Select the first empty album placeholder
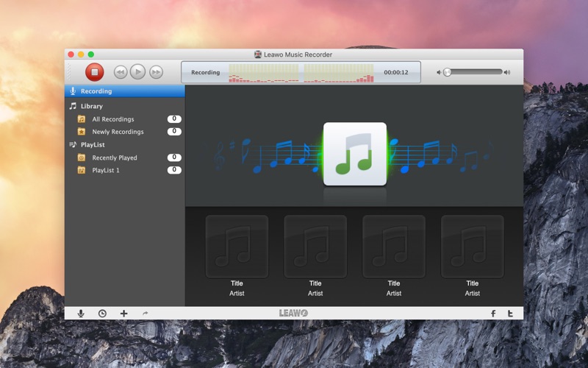This screenshot has height=368, width=588. click(237, 247)
